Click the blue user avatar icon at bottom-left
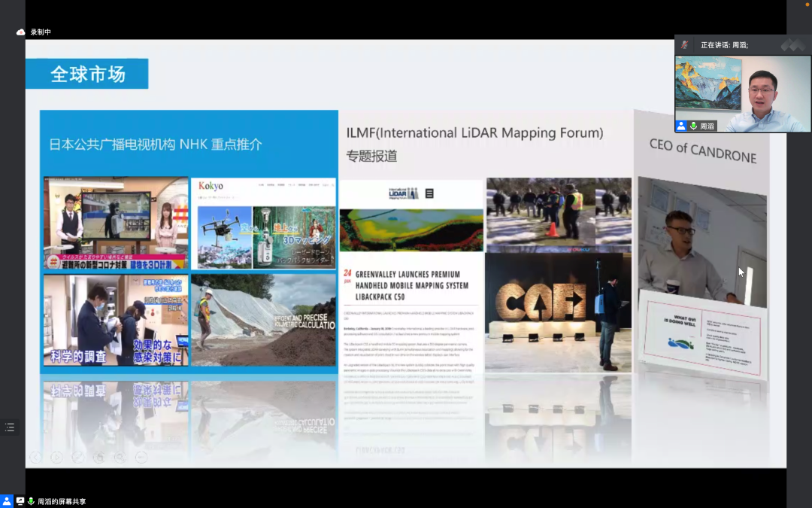 pyautogui.click(x=7, y=501)
